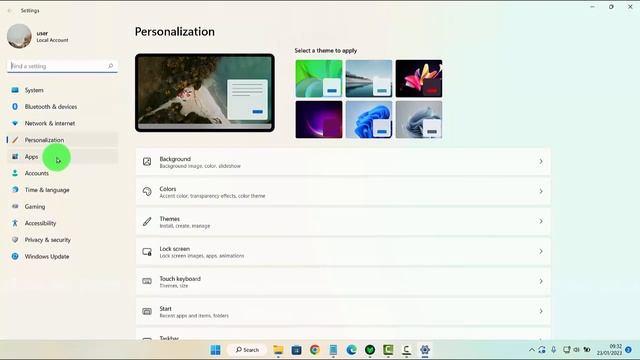This screenshot has height=360, width=640.
Task: Open the Touch keyboard settings row
Action: pyautogui.click(x=343, y=281)
